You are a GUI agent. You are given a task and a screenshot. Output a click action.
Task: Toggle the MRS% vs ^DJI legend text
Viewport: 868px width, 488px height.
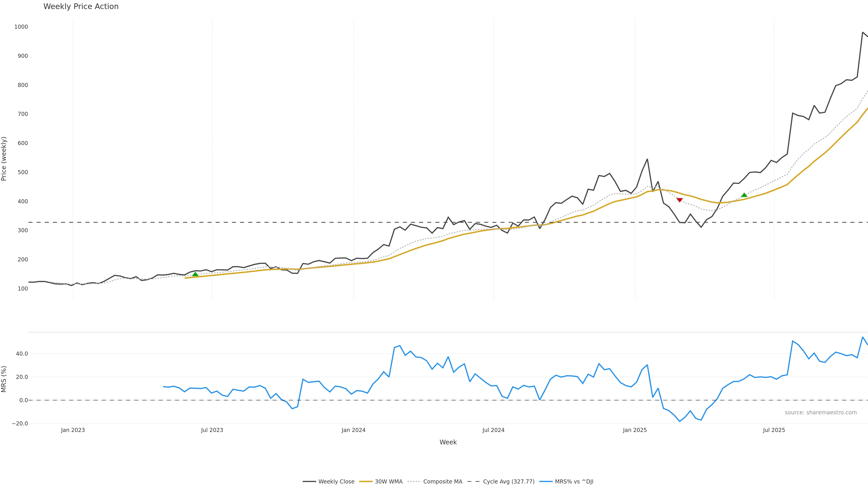pos(574,482)
